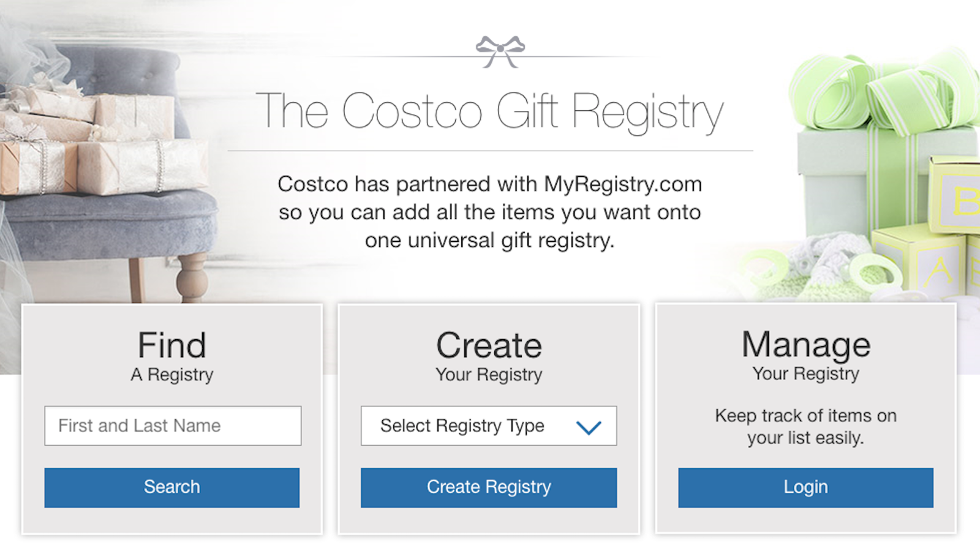Click the Create Registry button
Image resolution: width=980 pixels, height=551 pixels.
click(489, 487)
